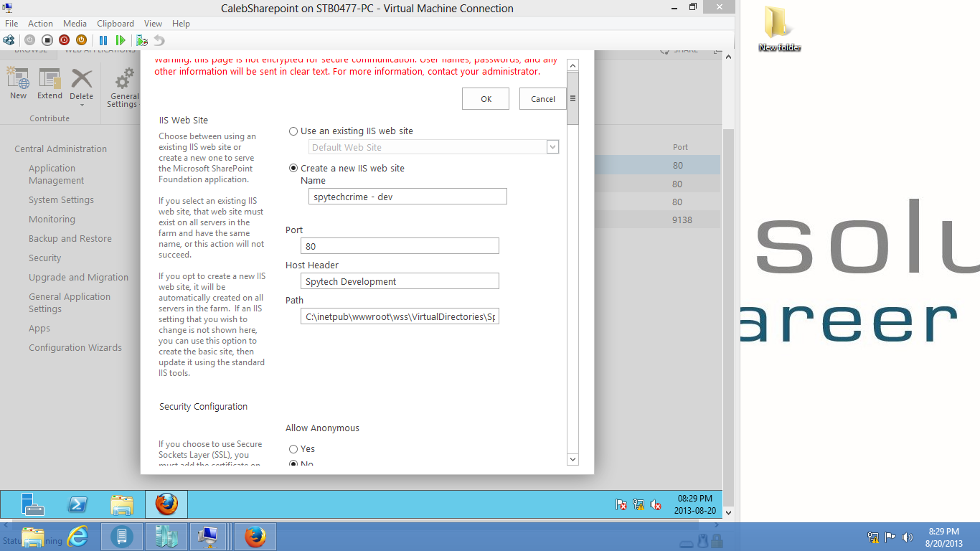Open Backup and Restore link
Viewport: 980px width, 551px height.
(x=70, y=239)
